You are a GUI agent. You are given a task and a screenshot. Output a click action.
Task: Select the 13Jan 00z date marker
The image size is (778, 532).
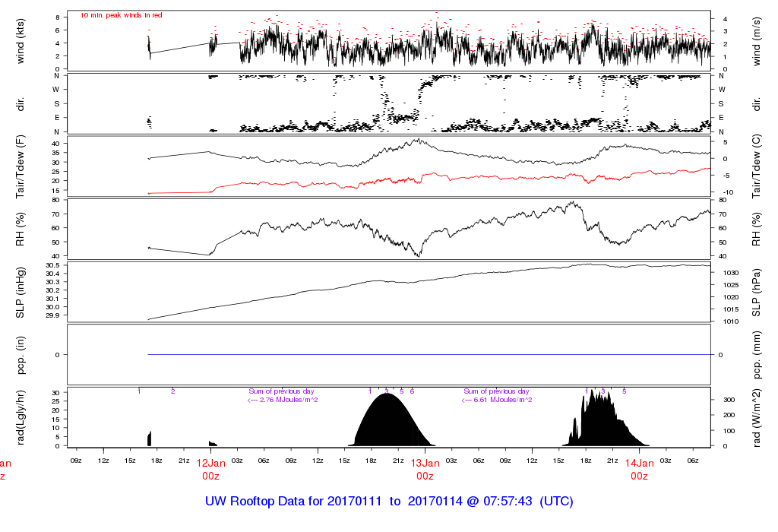(x=425, y=469)
